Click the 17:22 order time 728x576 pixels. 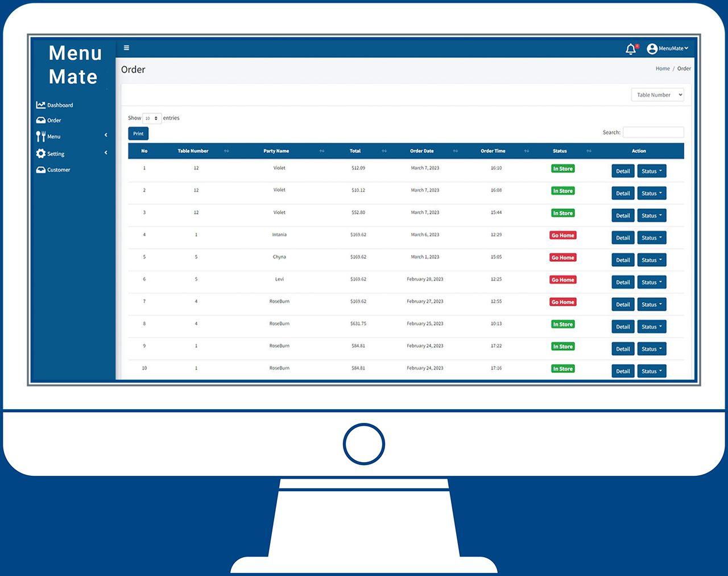[496, 345]
